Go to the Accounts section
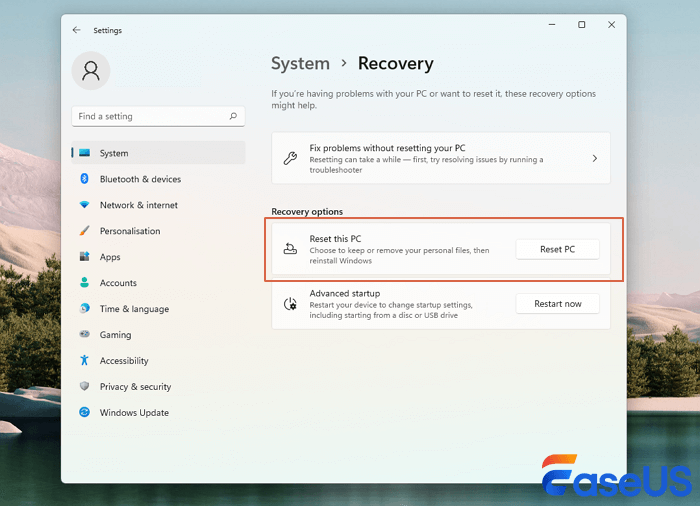Image resolution: width=700 pixels, height=506 pixels. click(x=118, y=283)
